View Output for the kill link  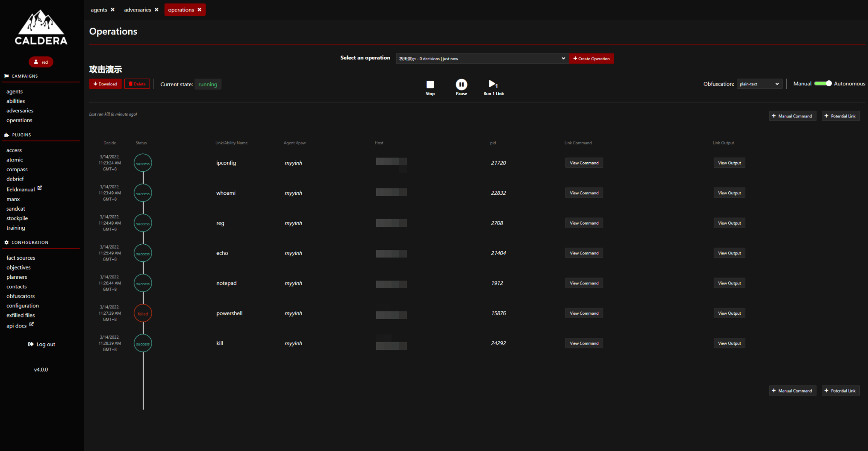(729, 343)
